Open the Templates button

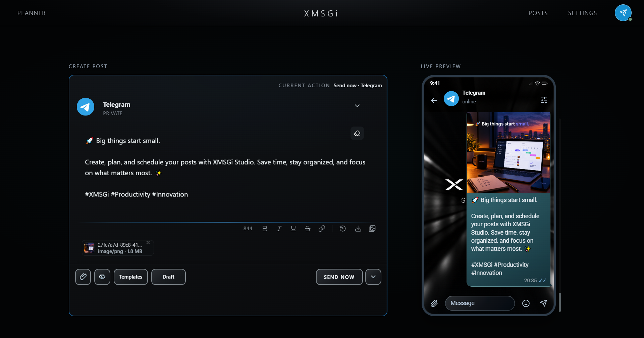pos(131,277)
